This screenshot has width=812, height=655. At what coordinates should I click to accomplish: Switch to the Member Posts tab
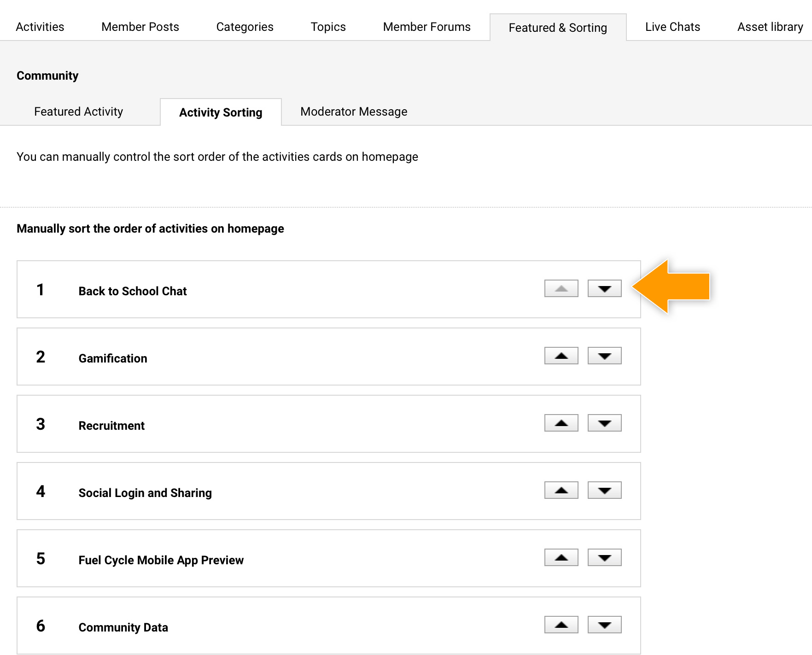140,27
